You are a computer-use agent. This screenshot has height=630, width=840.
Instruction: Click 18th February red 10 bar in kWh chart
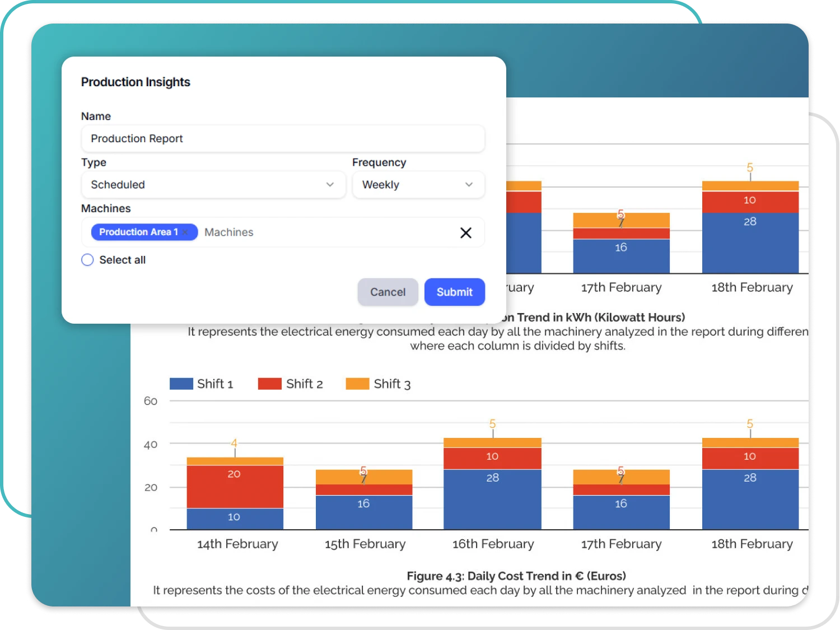pos(750,202)
